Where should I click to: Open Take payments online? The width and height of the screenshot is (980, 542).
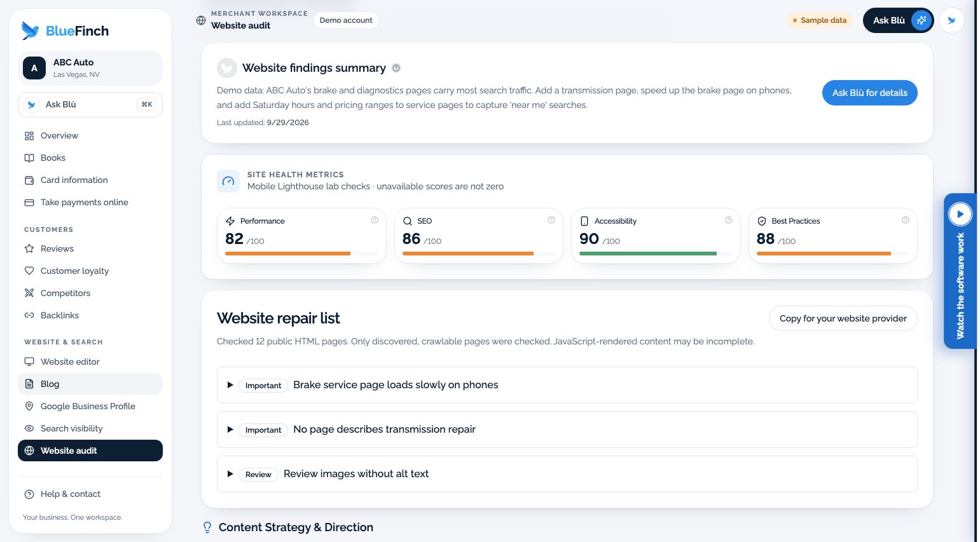tap(90, 202)
